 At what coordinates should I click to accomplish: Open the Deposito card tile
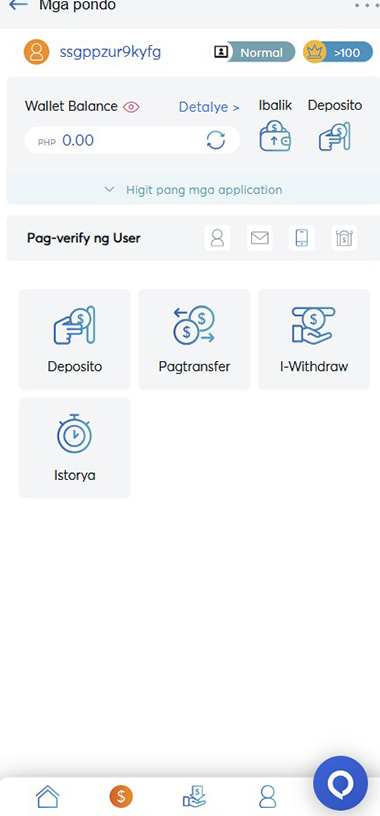click(74, 339)
